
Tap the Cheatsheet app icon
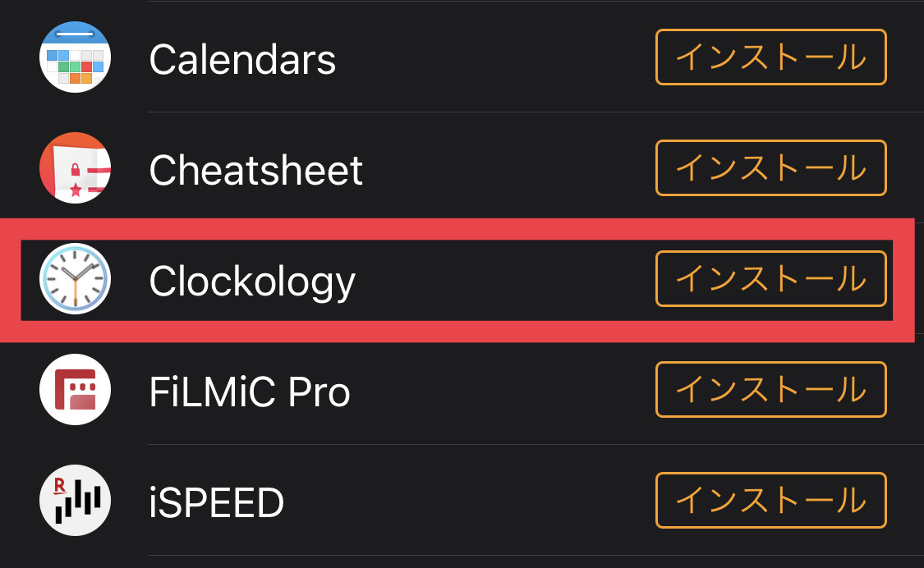coord(75,168)
